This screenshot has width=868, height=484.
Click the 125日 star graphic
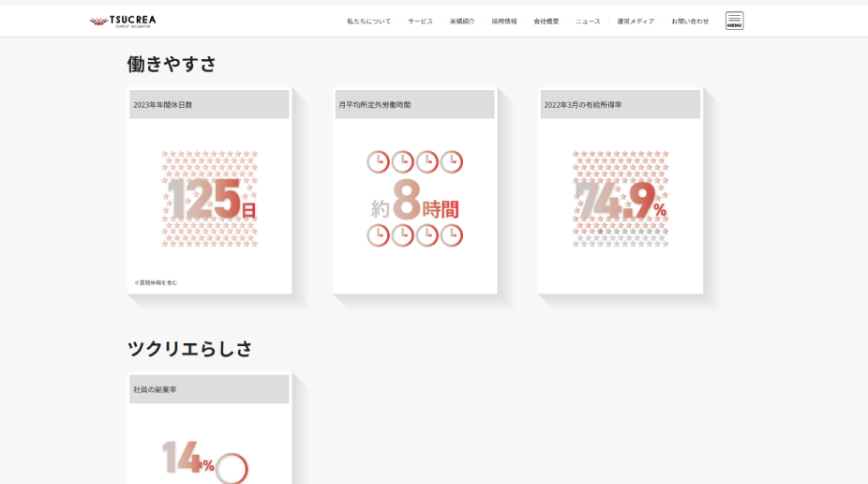click(209, 199)
